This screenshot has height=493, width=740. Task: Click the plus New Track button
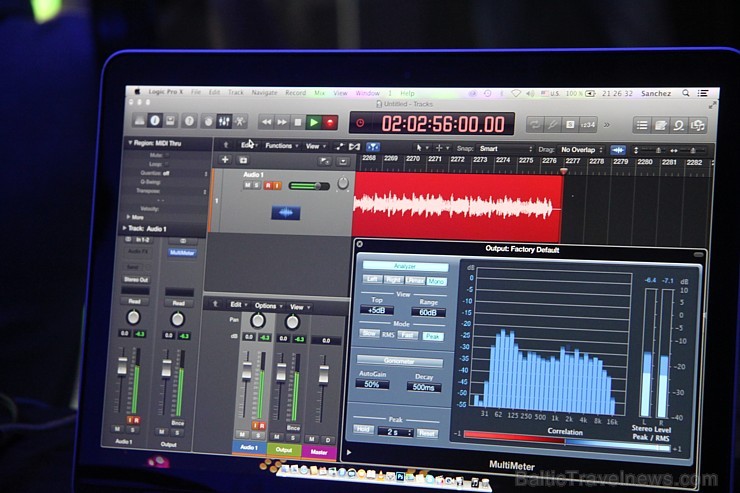point(225,160)
